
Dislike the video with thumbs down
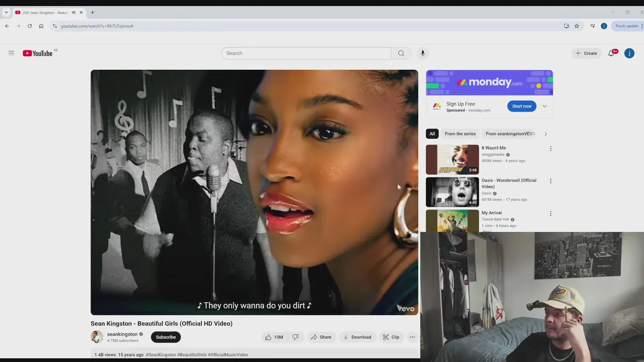[295, 337]
